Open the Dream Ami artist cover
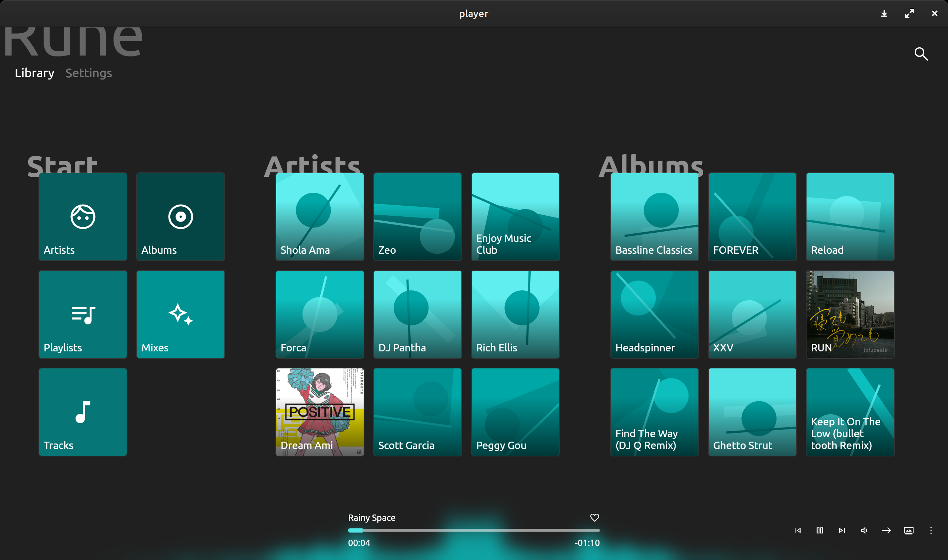 pyautogui.click(x=320, y=412)
